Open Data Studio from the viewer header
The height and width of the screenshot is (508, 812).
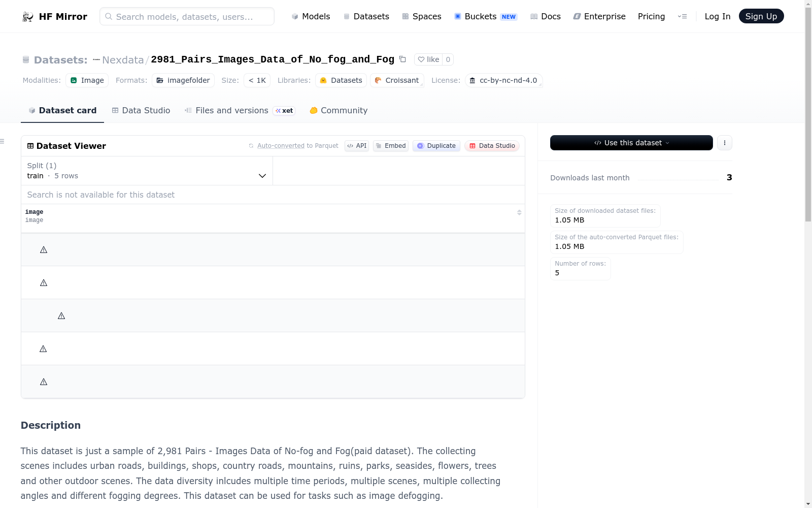[x=492, y=146]
